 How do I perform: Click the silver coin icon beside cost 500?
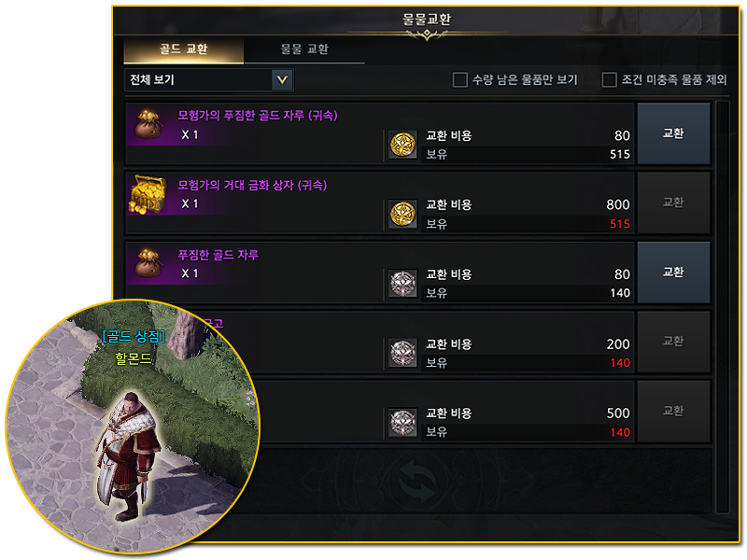(x=403, y=423)
